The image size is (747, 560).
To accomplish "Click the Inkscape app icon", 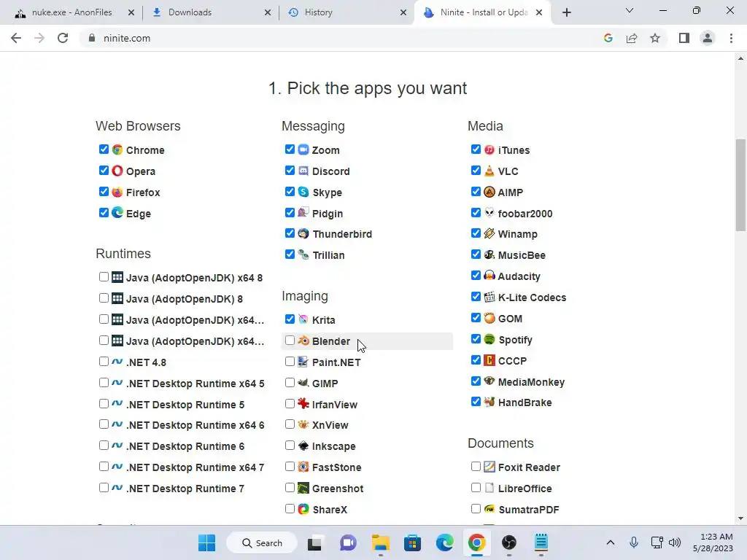I will (x=303, y=446).
